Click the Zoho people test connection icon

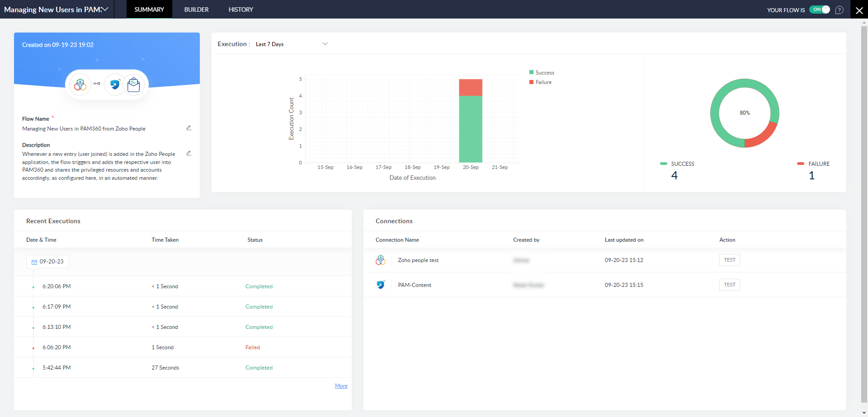coord(381,260)
